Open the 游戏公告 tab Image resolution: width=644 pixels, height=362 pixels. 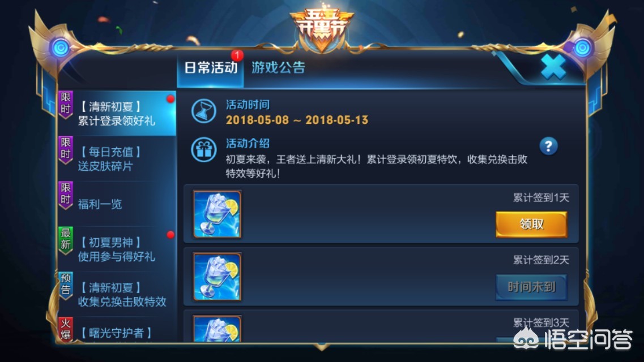[x=279, y=68]
